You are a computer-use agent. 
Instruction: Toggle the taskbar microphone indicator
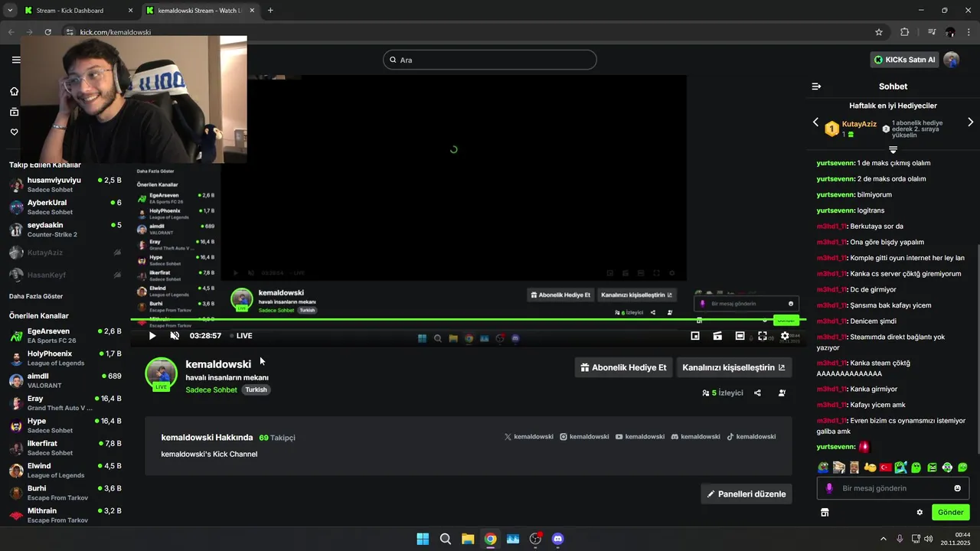pos(900,539)
